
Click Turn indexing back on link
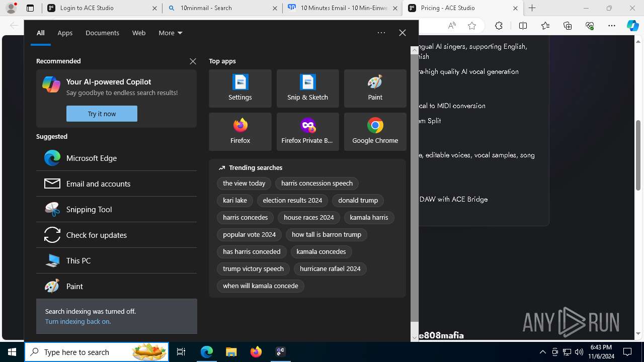pos(78,321)
